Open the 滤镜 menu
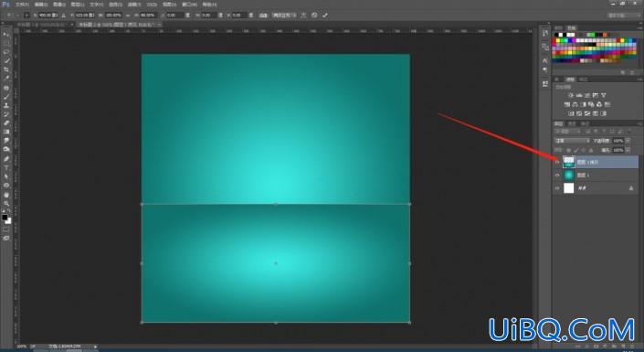This screenshot has height=352, width=644. pos(134,5)
